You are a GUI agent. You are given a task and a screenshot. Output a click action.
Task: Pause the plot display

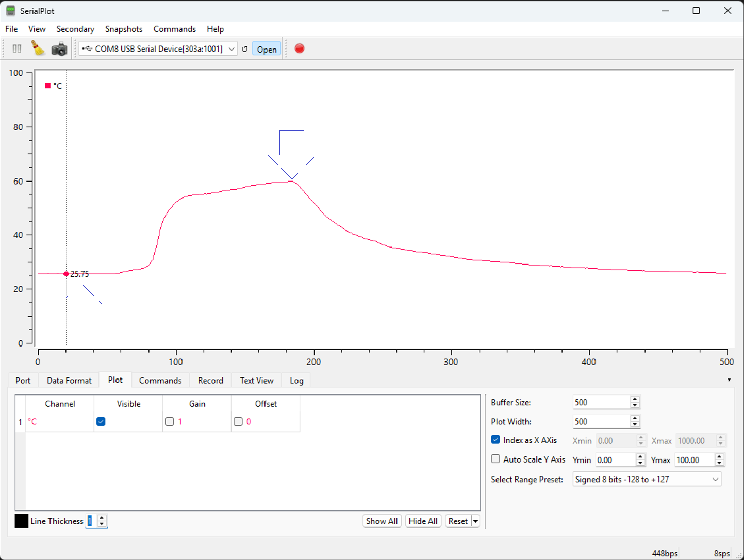pos(16,48)
